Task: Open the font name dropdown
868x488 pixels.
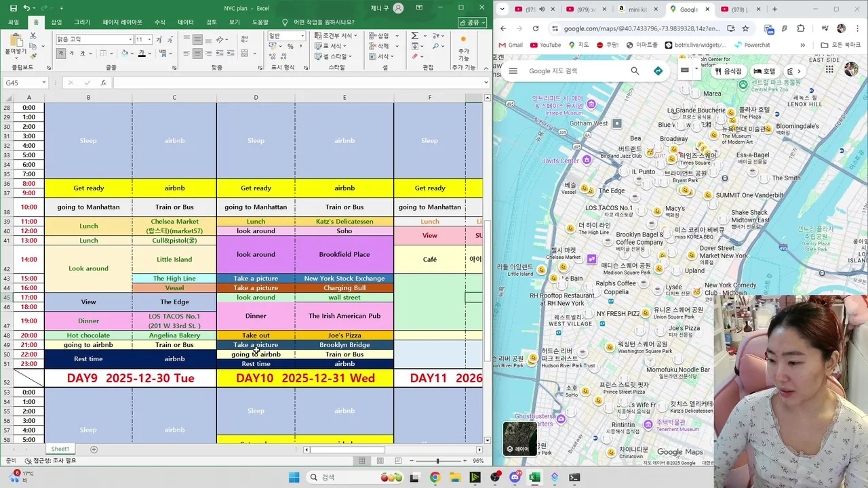Action: 130,39
